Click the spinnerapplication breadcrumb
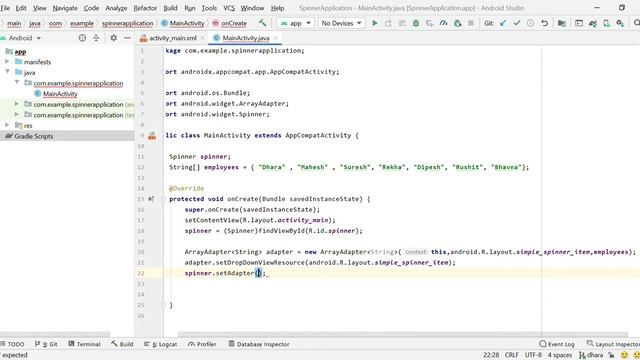Viewport: 640px width, 360px height. (127, 23)
